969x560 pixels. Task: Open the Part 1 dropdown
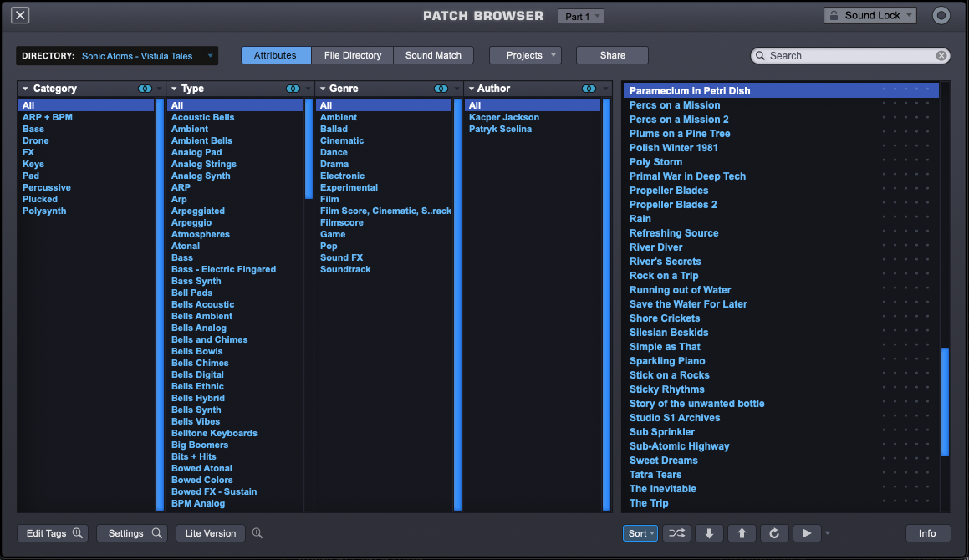[x=581, y=16]
